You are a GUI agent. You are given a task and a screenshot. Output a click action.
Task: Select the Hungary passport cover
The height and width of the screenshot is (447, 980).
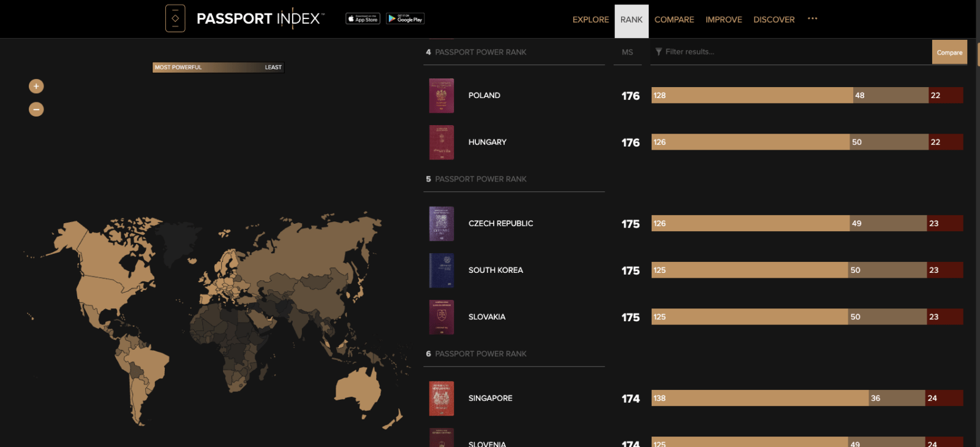(x=442, y=142)
